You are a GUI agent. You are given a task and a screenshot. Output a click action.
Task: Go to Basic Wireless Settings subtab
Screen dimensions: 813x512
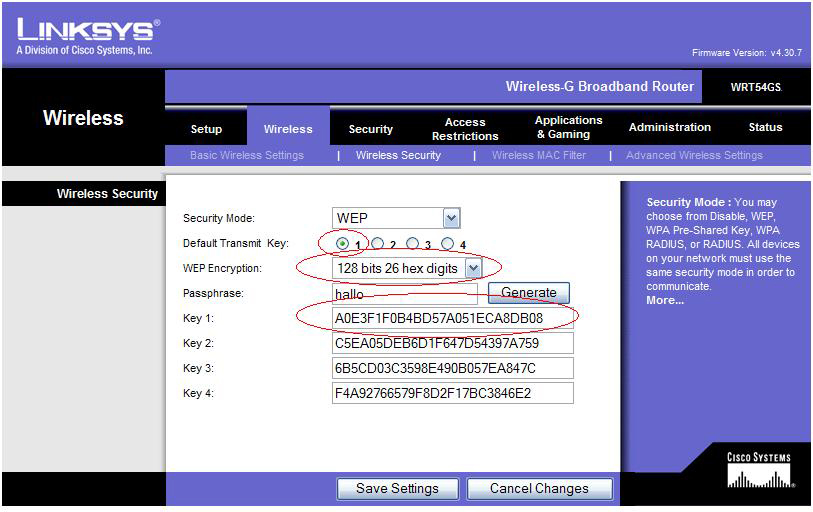tap(247, 155)
